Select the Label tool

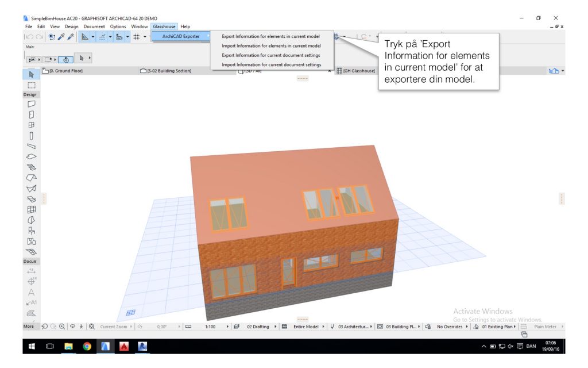(32, 302)
